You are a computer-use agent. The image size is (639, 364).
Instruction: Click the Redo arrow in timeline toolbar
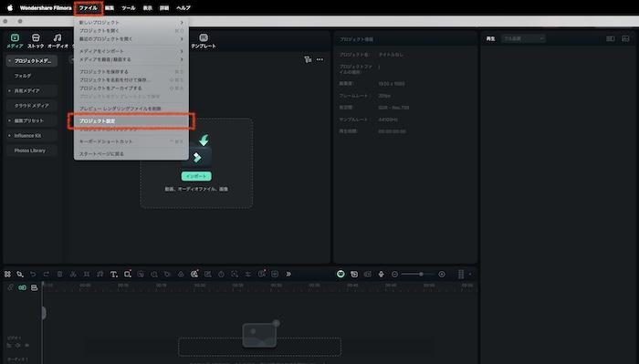[x=46, y=275]
